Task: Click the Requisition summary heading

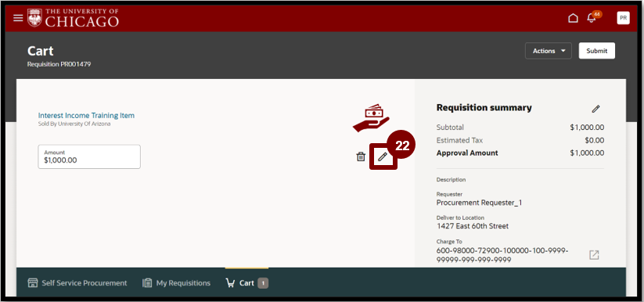Action: (484, 108)
